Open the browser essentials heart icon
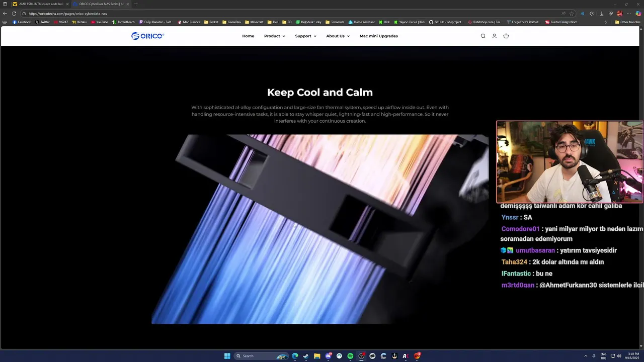This screenshot has width=644, height=362. 611,14
